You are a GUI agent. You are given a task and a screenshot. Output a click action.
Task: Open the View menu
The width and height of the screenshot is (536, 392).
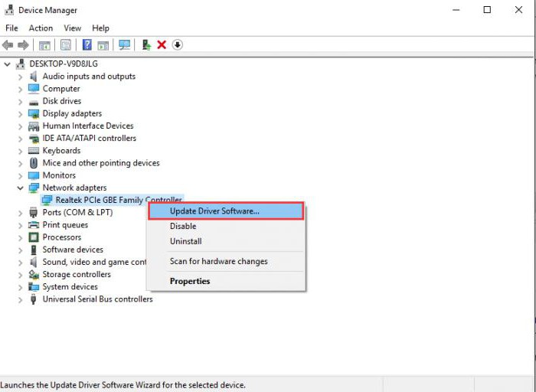[x=73, y=28]
